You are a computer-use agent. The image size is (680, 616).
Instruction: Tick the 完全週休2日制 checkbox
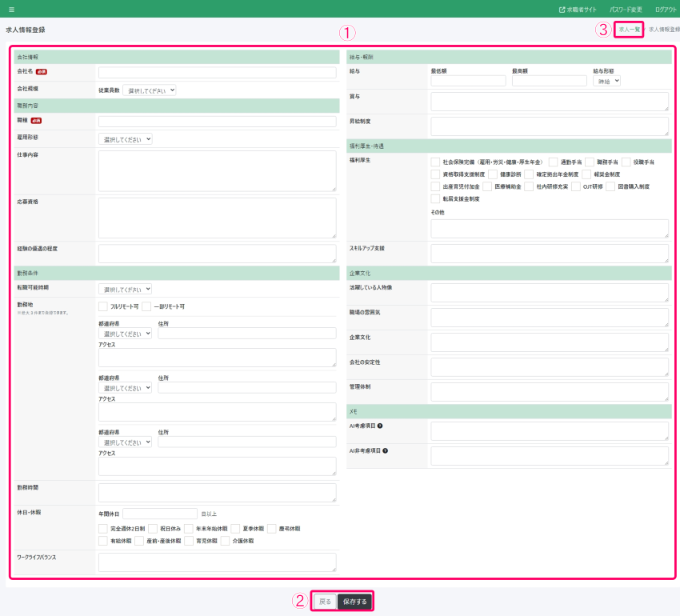click(102, 529)
